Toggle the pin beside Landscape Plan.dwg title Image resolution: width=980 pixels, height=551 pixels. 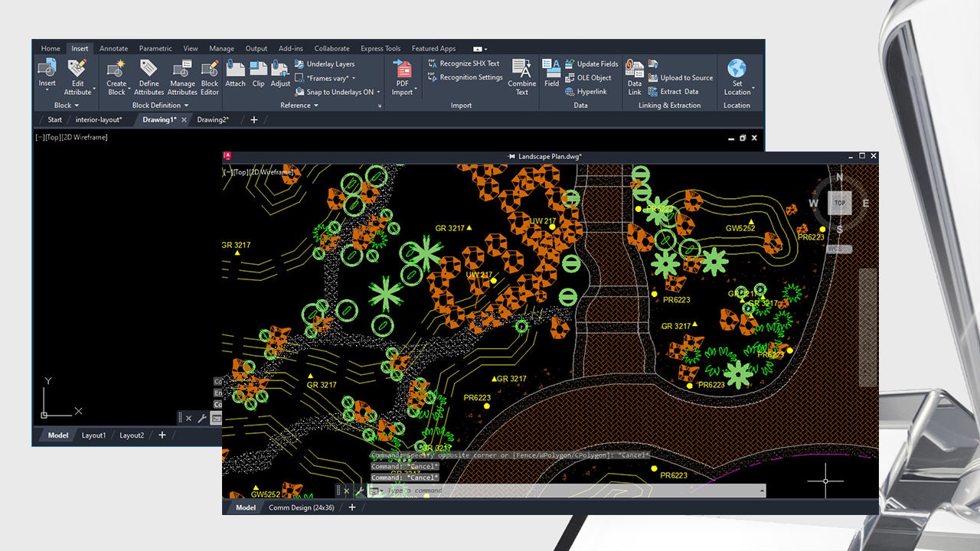tap(511, 156)
